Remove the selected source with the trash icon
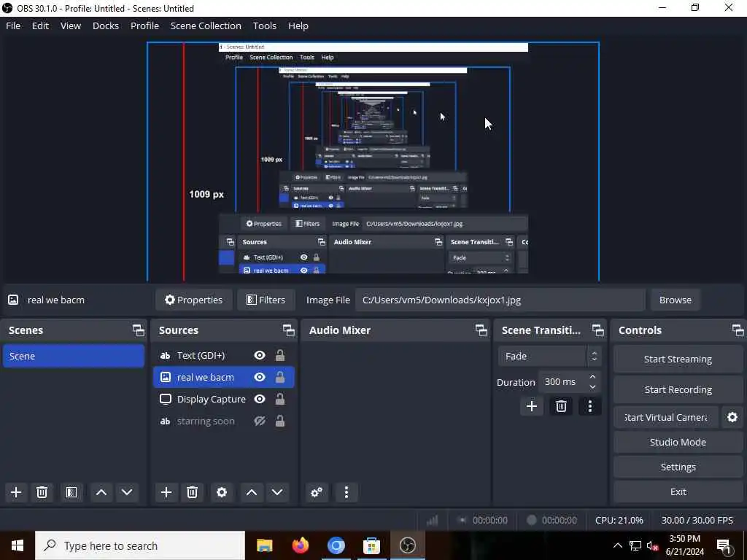747x560 pixels. [x=192, y=492]
